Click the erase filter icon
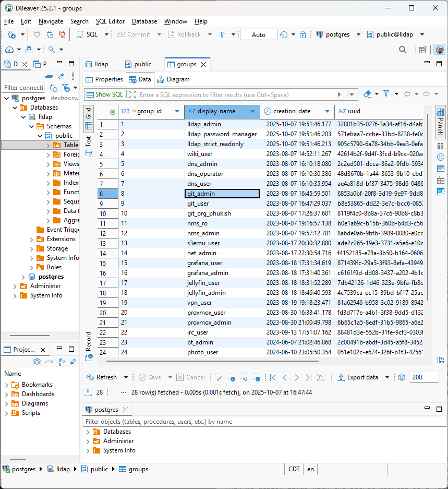Screen dimensions: 448x489 (x=367, y=94)
